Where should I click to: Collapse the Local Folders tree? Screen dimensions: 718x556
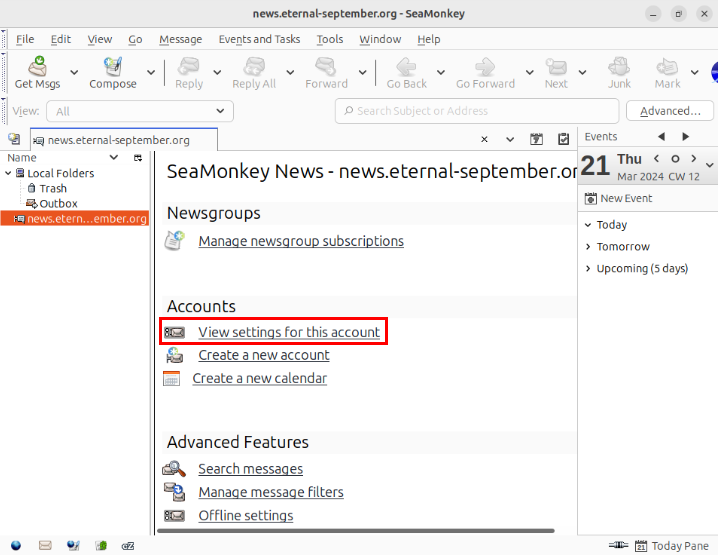coord(8,173)
